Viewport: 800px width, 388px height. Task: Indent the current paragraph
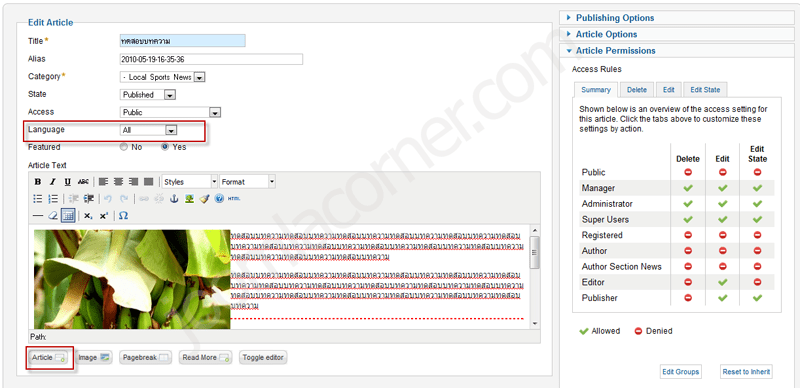[x=89, y=199]
